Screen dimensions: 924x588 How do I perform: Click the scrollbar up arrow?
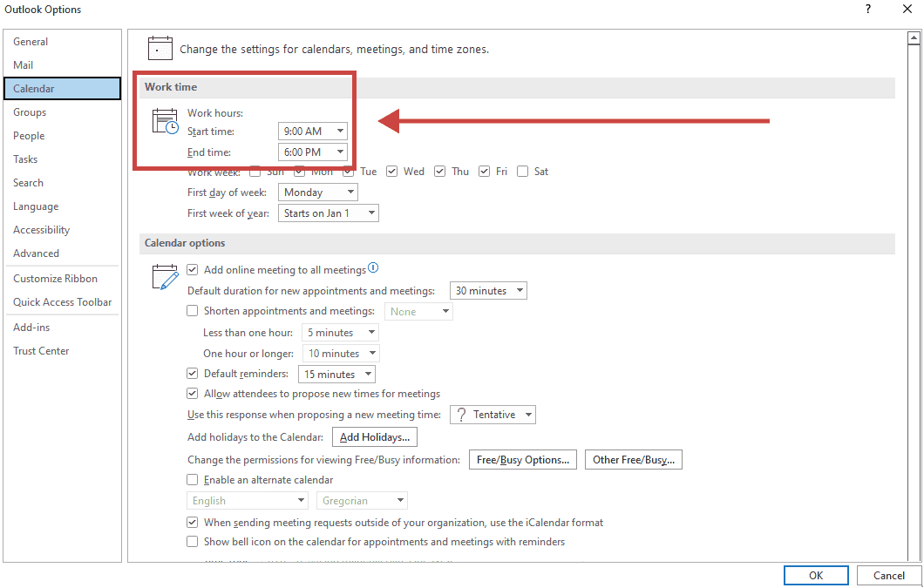[914, 38]
